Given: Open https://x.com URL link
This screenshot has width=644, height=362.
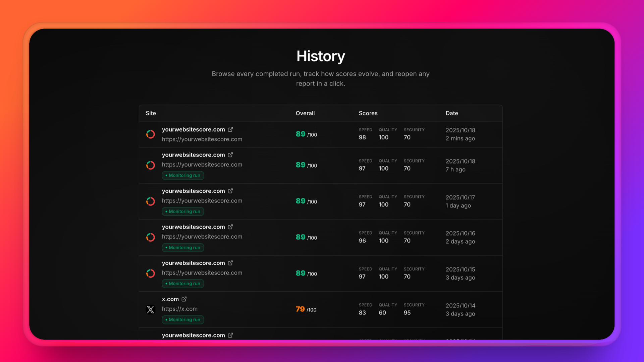Looking at the screenshot, I should tap(179, 309).
